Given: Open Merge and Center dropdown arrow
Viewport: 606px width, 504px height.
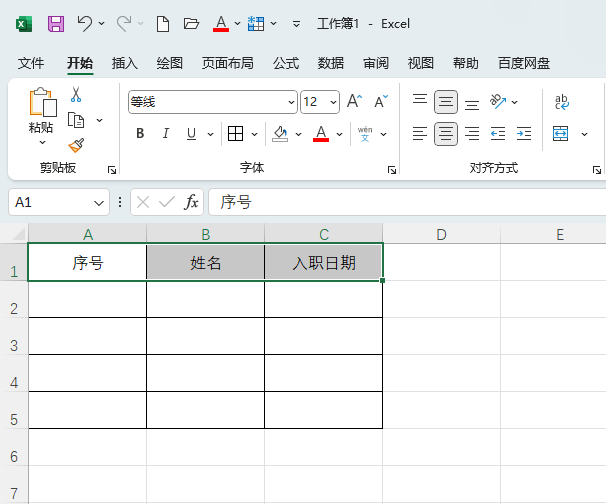Looking at the screenshot, I should click(x=584, y=134).
